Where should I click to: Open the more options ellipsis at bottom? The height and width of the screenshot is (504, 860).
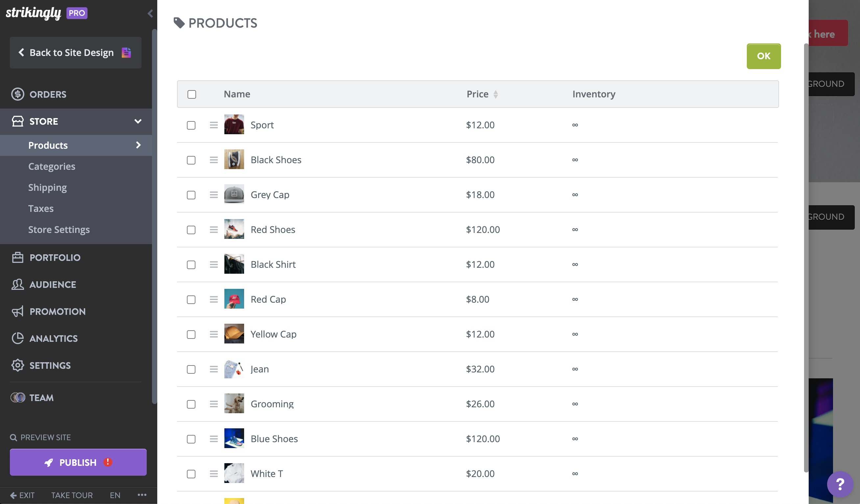click(142, 495)
